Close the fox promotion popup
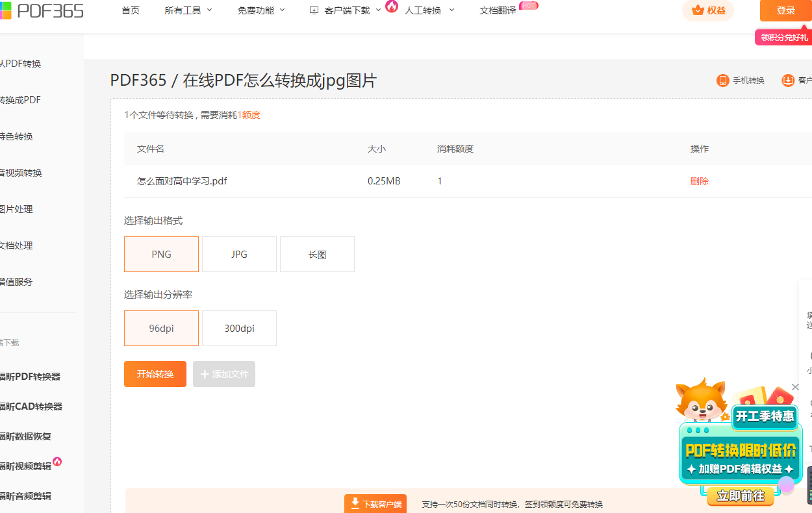This screenshot has height=513, width=812. coord(796,387)
